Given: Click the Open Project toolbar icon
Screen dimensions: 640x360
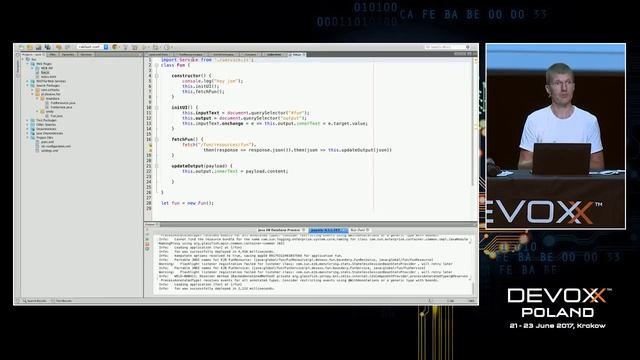Looking at the screenshot, I should pos(38,47).
